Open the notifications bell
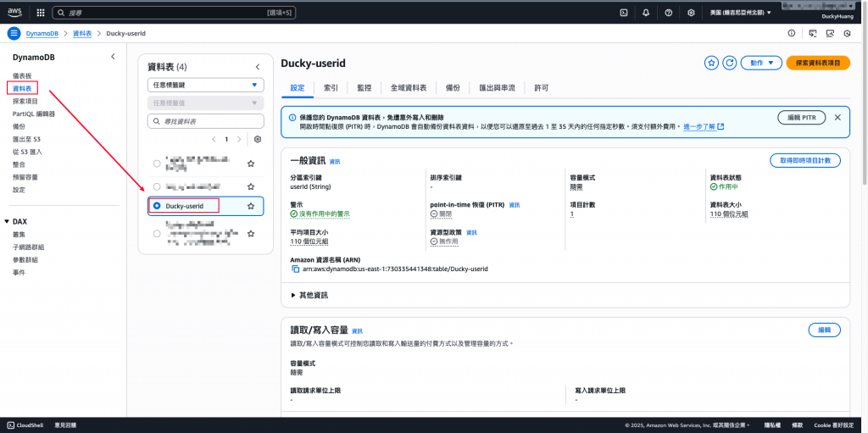Viewport: 868px width, 433px height. 646,12
